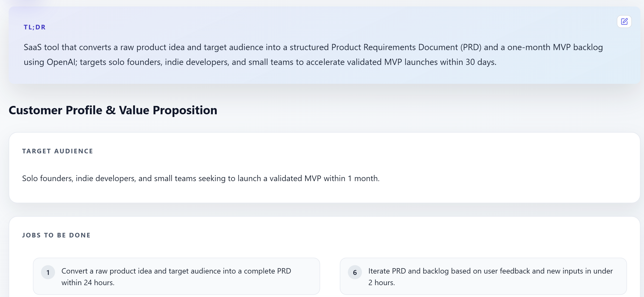Click the number 1 badge in Jobs list
Image resolution: width=644 pixels, height=297 pixels.
click(48, 272)
